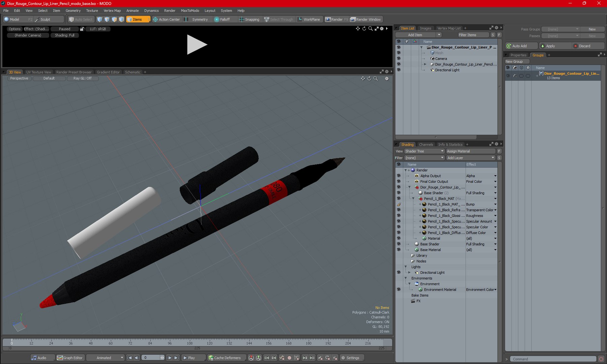The width and height of the screenshot is (607, 364).
Task: Click the New Group button
Action: [x=517, y=62]
